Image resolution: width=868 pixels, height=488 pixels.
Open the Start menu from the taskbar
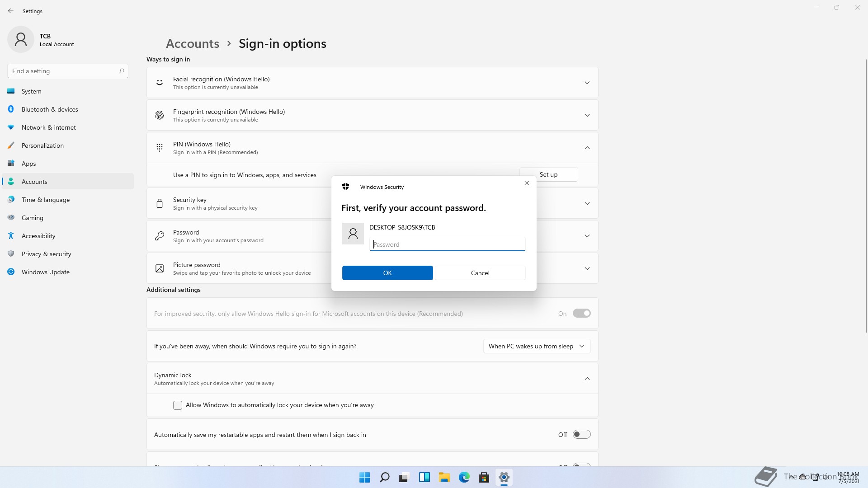coord(364,477)
